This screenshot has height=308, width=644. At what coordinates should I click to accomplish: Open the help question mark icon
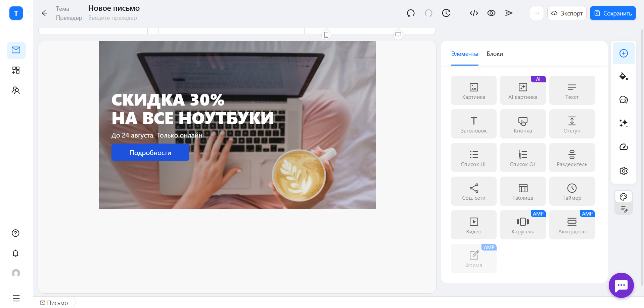pos(15,233)
